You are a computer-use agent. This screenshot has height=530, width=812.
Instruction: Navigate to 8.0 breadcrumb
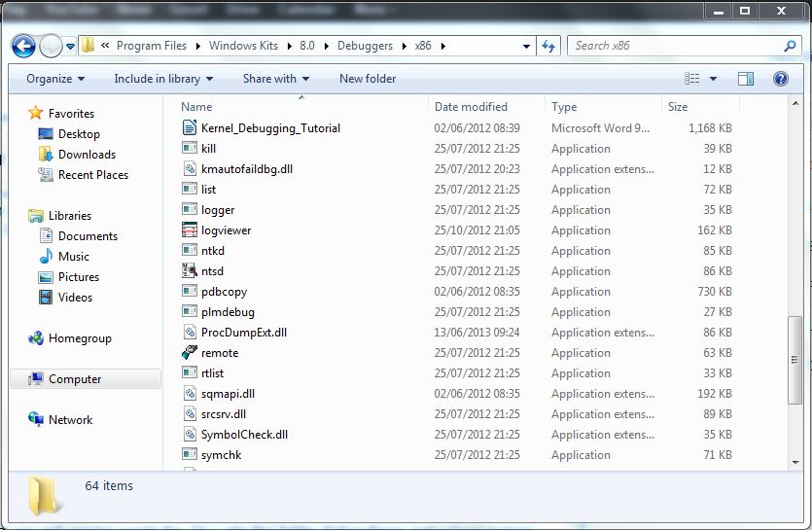pyautogui.click(x=307, y=46)
